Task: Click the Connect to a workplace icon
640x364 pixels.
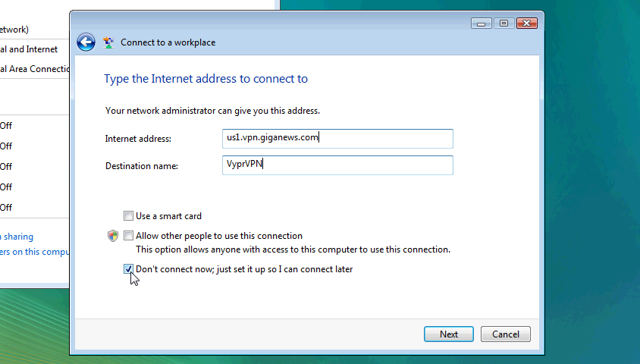Action: click(108, 42)
